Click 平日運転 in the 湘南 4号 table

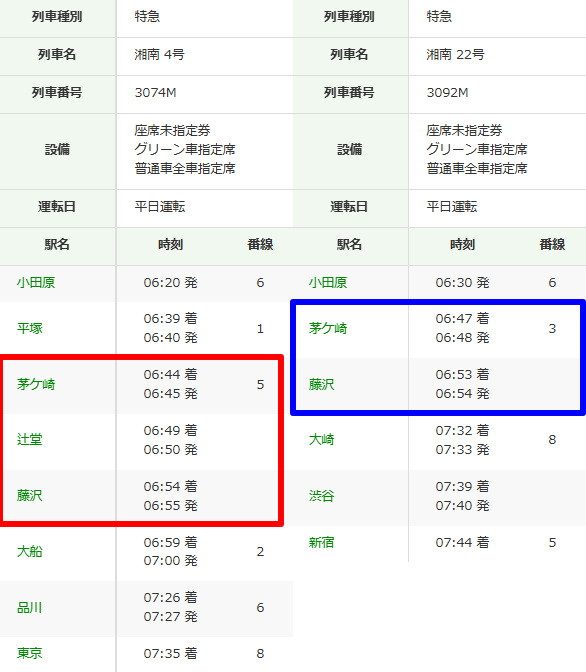pyautogui.click(x=160, y=207)
